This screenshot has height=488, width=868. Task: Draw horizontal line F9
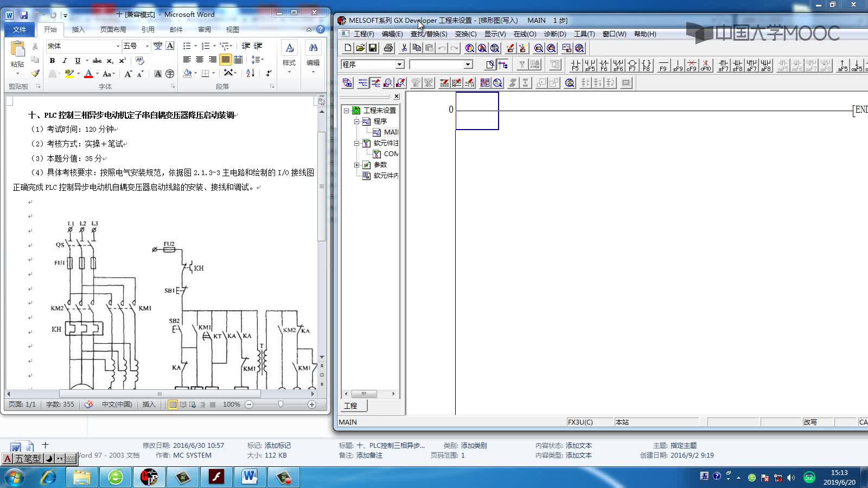point(663,65)
